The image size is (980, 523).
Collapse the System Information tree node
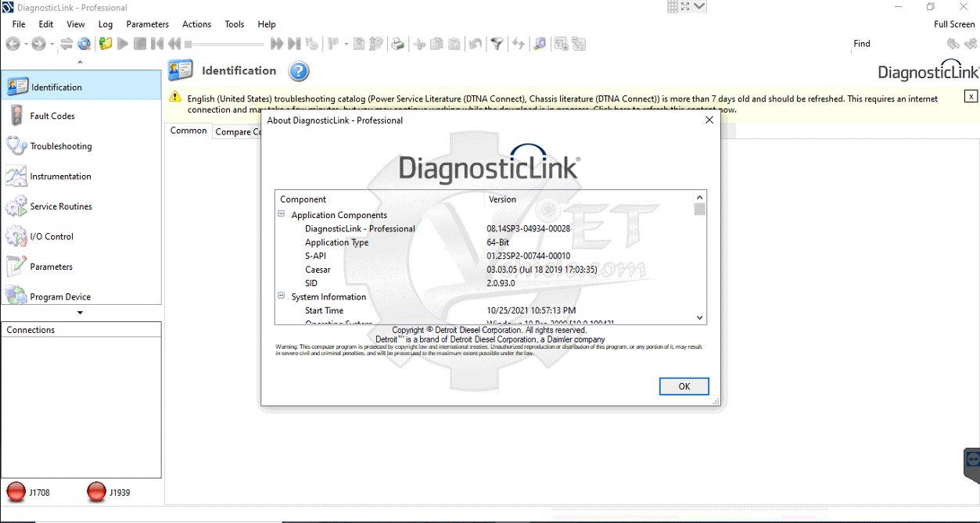[282, 297]
